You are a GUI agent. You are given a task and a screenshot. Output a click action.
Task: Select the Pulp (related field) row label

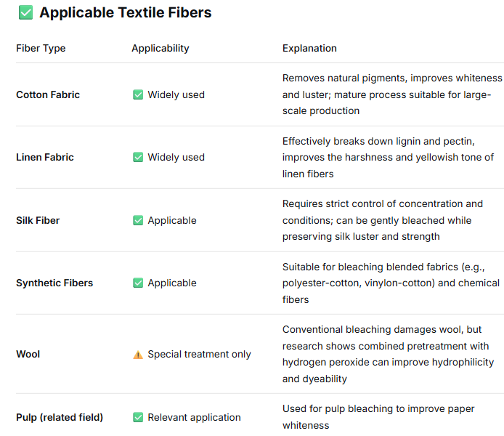click(x=60, y=417)
